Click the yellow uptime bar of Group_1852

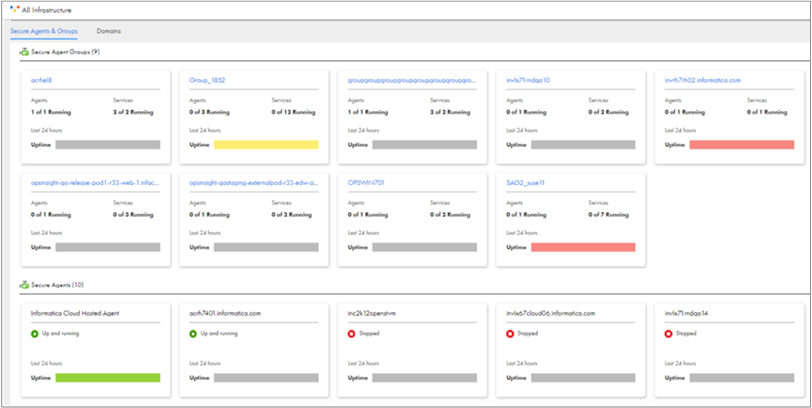(x=266, y=145)
